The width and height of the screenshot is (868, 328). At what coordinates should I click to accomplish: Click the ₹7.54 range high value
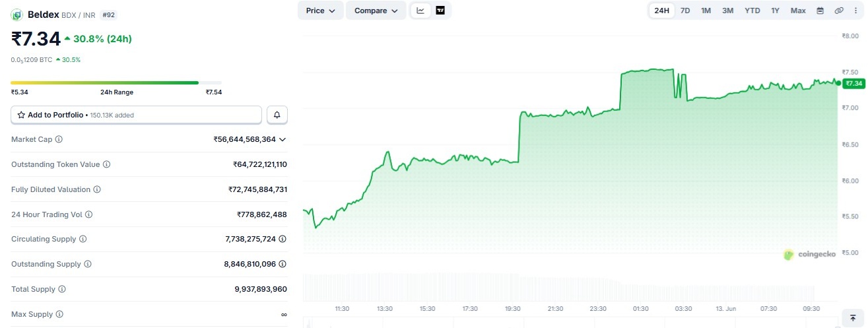(213, 92)
